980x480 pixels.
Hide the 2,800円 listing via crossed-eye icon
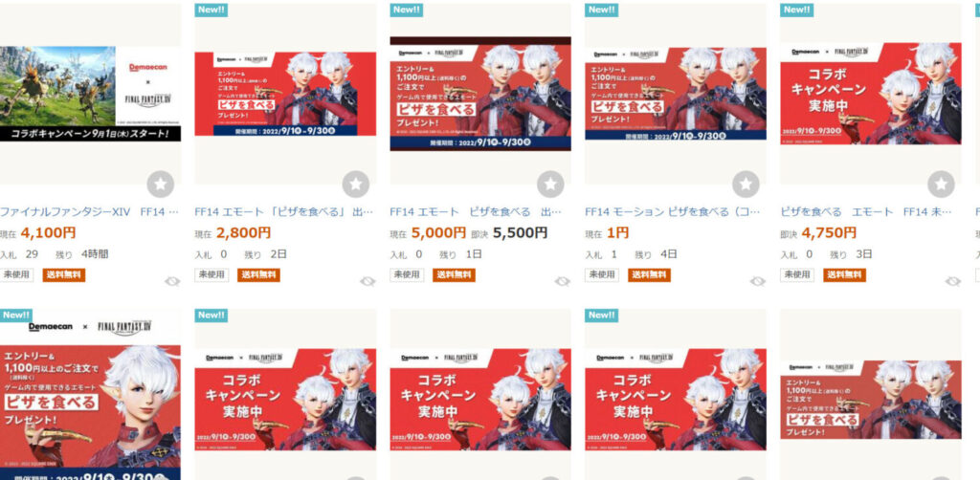tap(367, 281)
